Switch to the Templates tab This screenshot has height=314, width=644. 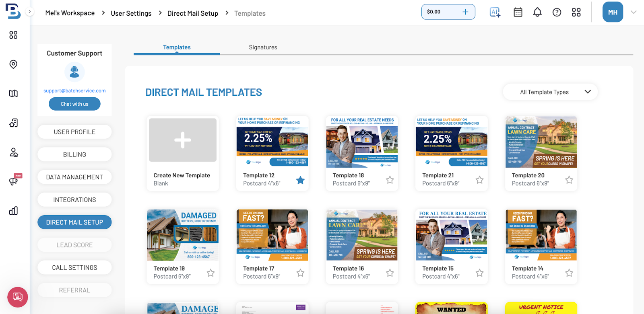177,47
